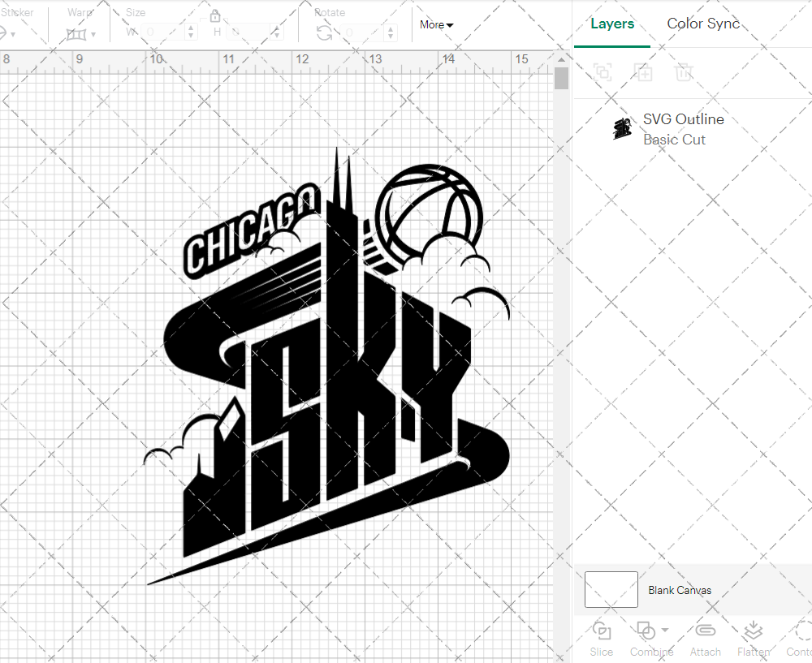This screenshot has width=812, height=663.
Task: Click the group icon in the Layers panel
Action: [x=603, y=72]
